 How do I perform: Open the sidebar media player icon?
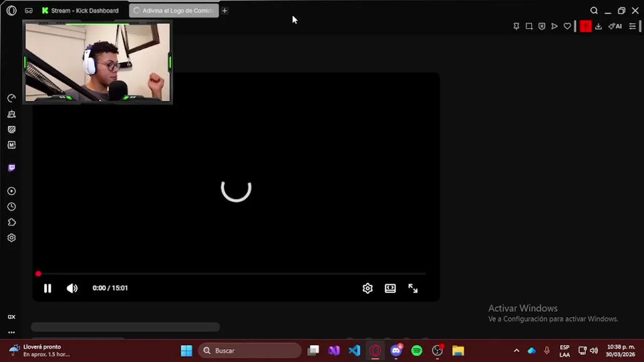tap(12, 191)
